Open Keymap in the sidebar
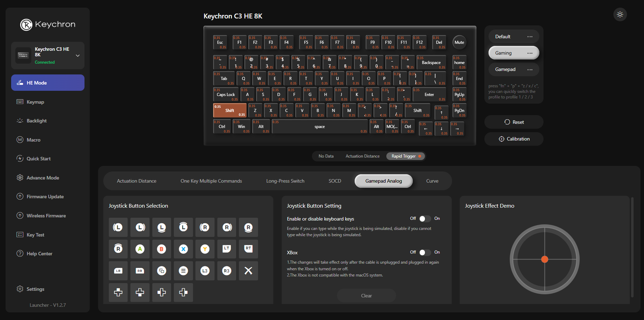Screen dimensions: 644x320 pyautogui.click(x=35, y=102)
